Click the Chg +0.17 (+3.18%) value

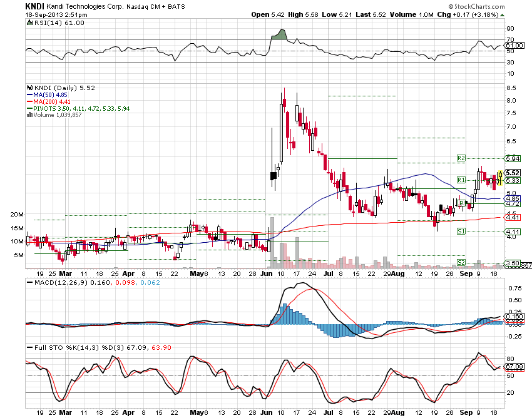(x=468, y=14)
